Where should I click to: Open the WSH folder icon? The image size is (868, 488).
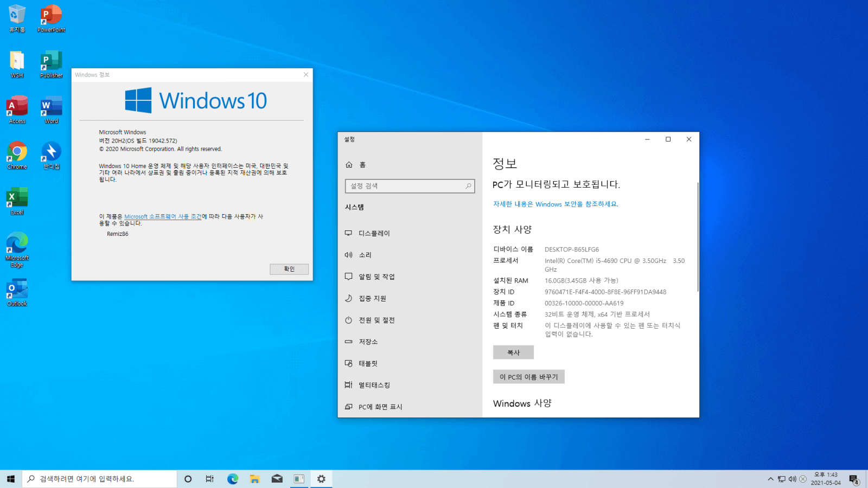pyautogui.click(x=17, y=64)
